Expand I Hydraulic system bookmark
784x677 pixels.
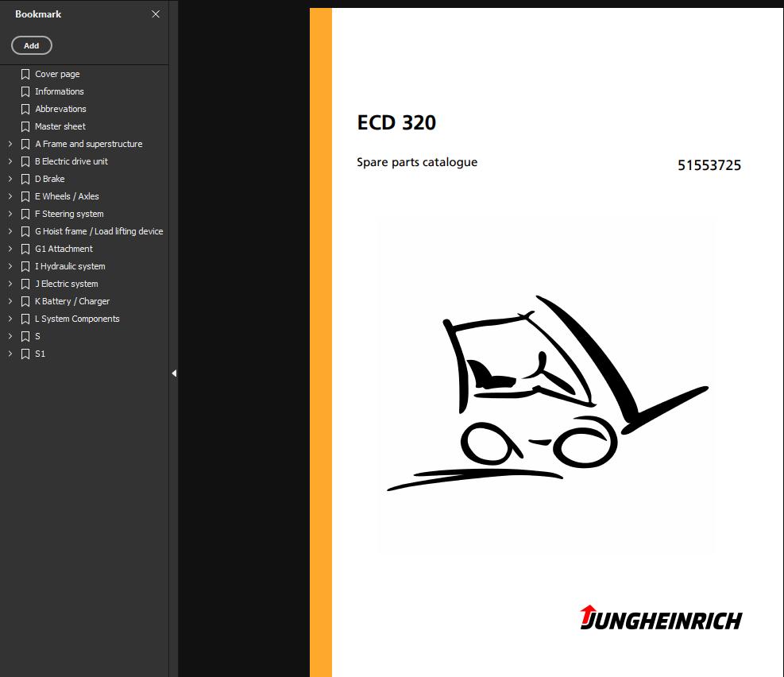(x=10, y=266)
